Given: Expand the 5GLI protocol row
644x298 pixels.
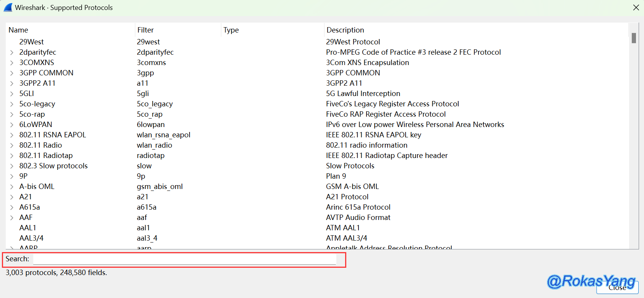Looking at the screenshot, I should 12,94.
